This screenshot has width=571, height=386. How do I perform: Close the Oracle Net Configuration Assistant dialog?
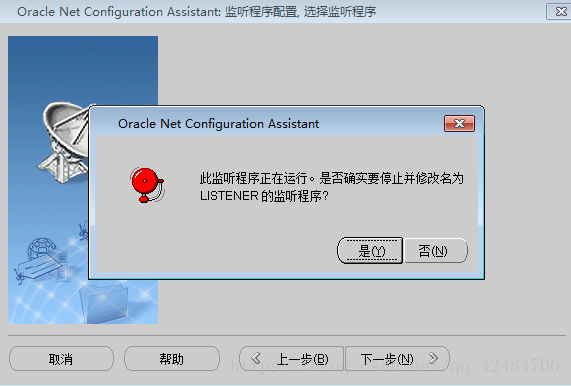(x=459, y=123)
